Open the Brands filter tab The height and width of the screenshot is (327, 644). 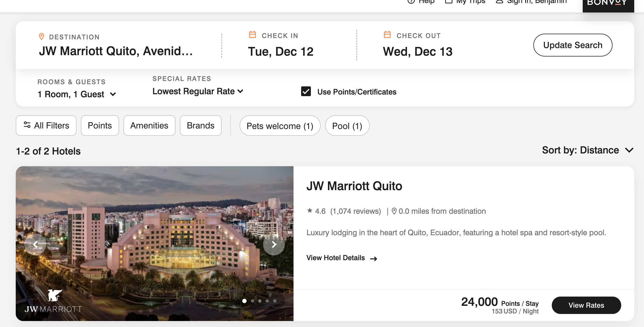(201, 125)
